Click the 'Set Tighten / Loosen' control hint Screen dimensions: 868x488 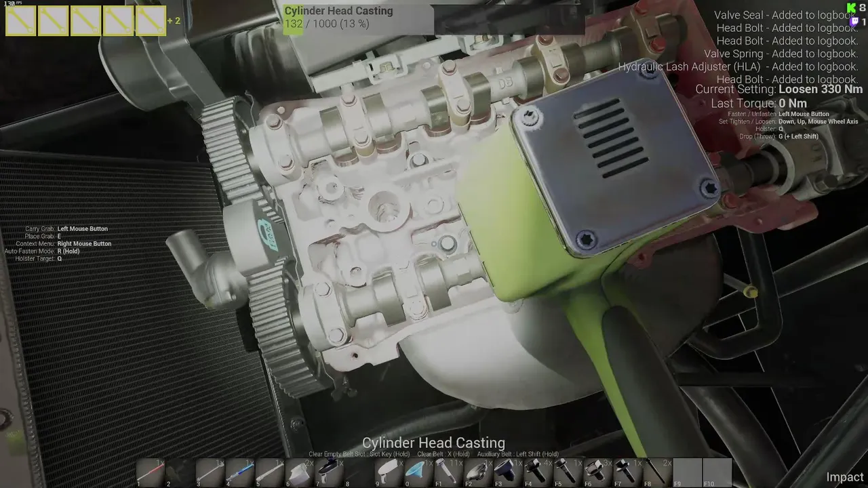point(788,121)
